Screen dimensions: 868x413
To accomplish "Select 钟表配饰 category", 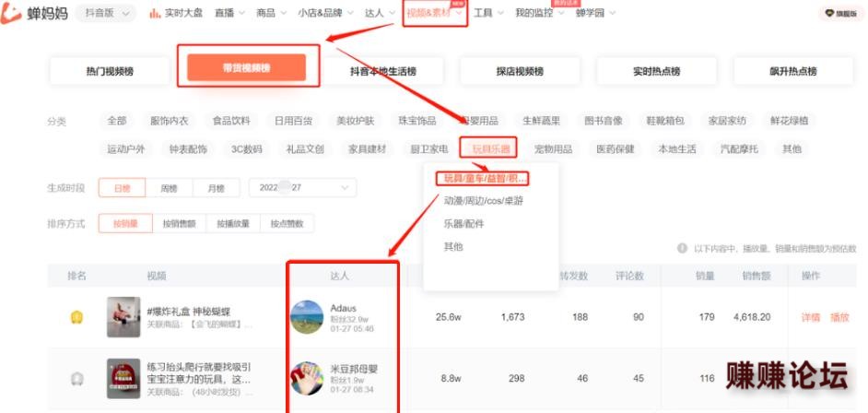I will coord(188,149).
